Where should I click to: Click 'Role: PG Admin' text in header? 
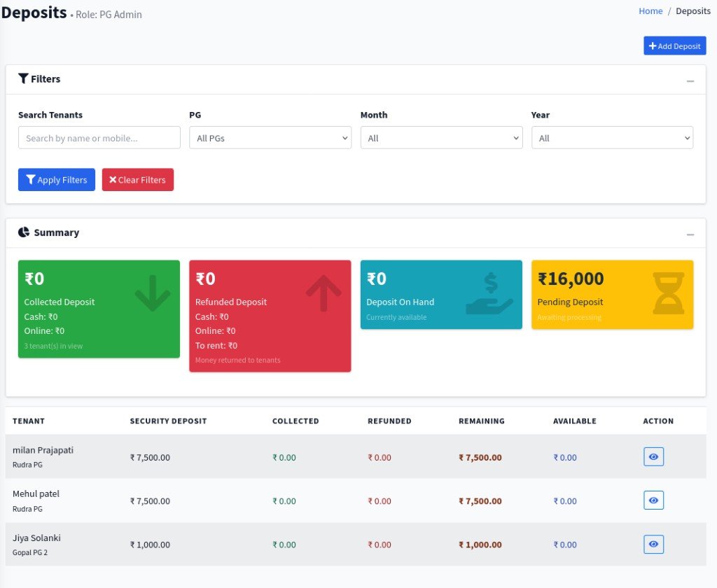coord(109,15)
